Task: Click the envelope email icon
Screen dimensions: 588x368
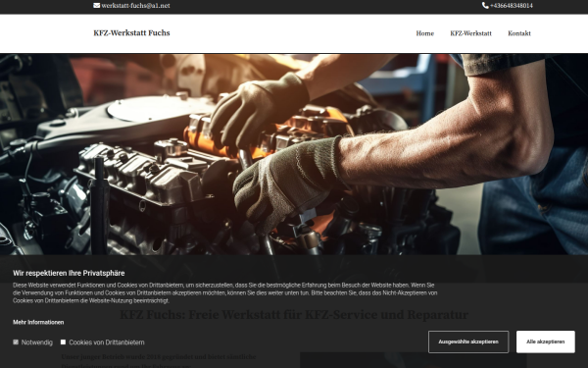Action: point(96,6)
